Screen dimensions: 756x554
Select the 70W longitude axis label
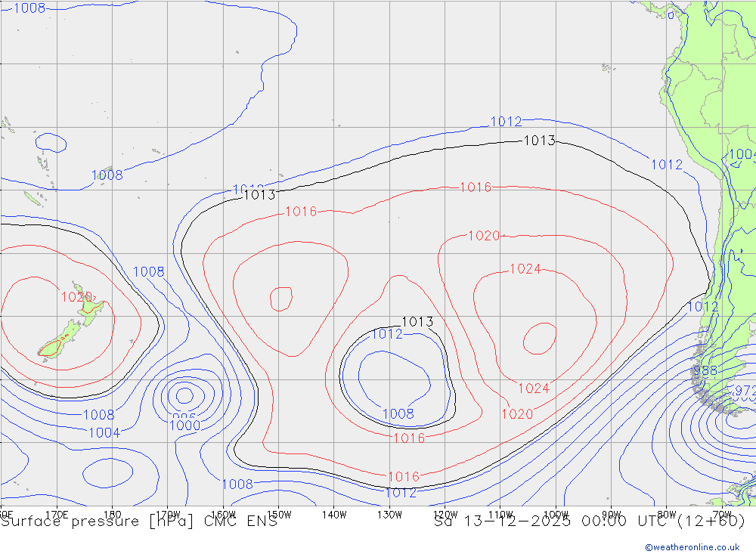coord(722,515)
